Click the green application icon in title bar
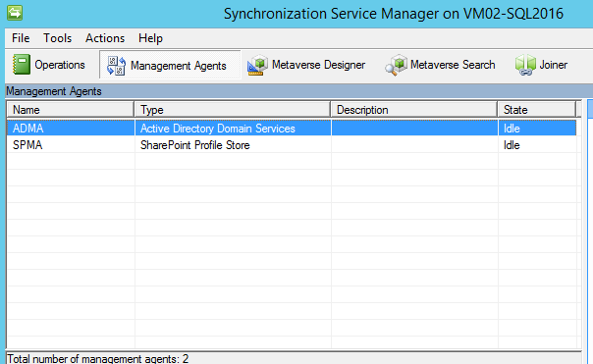Screen dimensions: 593x364 [x=15, y=13]
